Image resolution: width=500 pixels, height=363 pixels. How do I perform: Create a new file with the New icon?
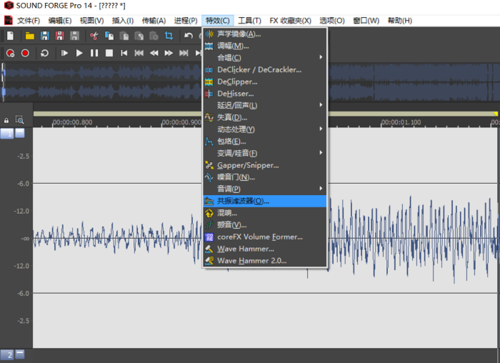(x=10, y=35)
